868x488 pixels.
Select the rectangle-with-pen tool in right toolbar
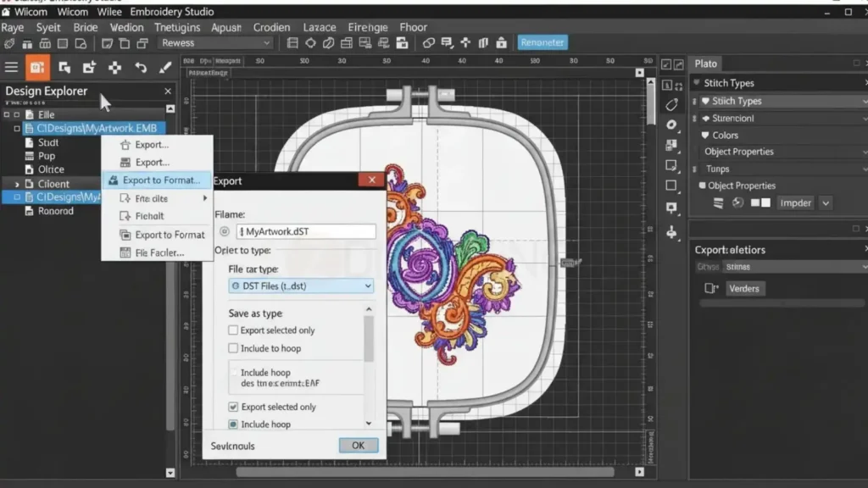pyautogui.click(x=671, y=165)
